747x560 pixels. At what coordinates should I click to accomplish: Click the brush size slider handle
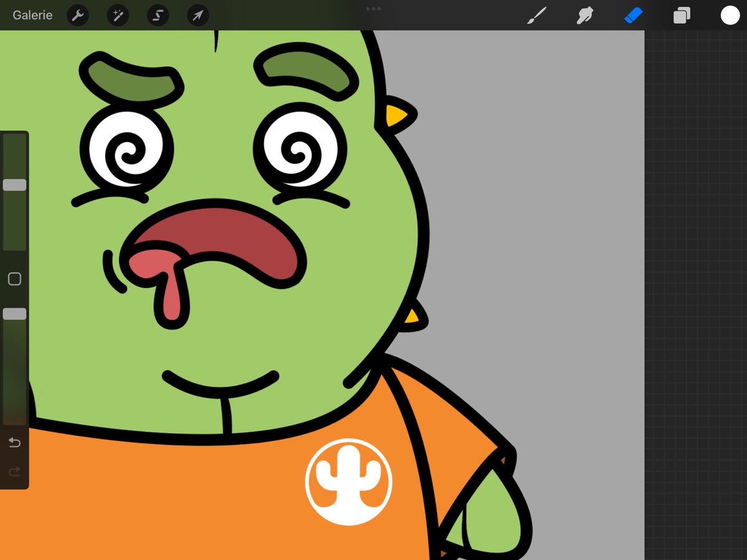coord(14,185)
